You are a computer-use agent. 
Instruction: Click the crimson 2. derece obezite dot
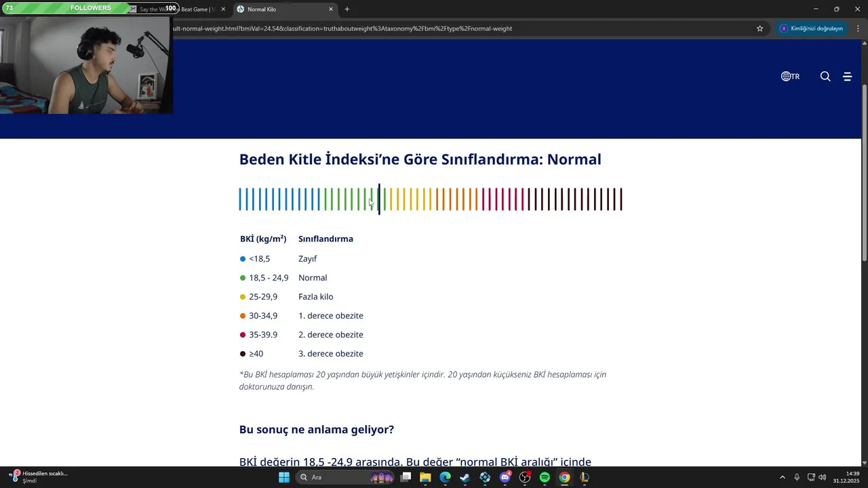coord(243,335)
